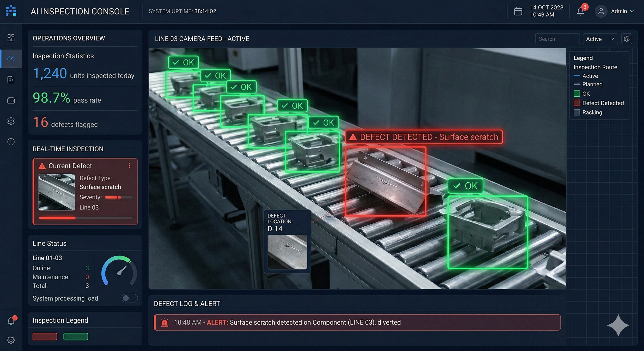Image resolution: width=644 pixels, height=351 pixels.
Task: Open the inspection reports icon in sidebar
Action: pyautogui.click(x=11, y=80)
